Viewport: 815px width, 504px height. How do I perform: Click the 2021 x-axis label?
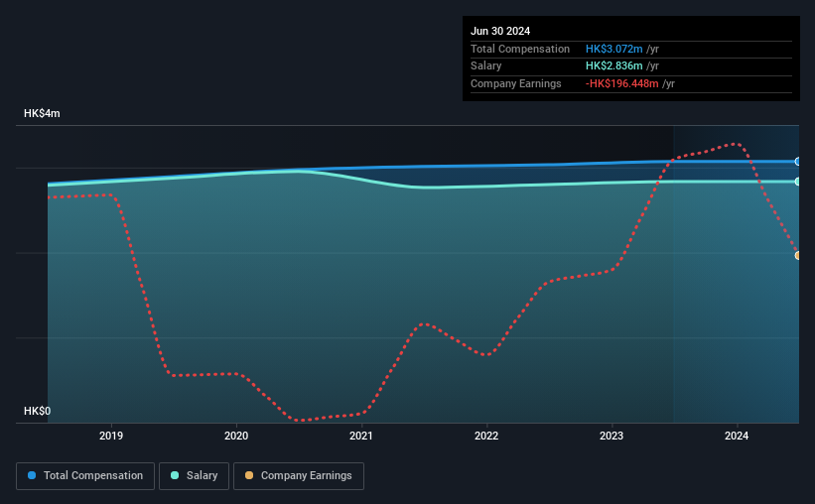coord(361,436)
